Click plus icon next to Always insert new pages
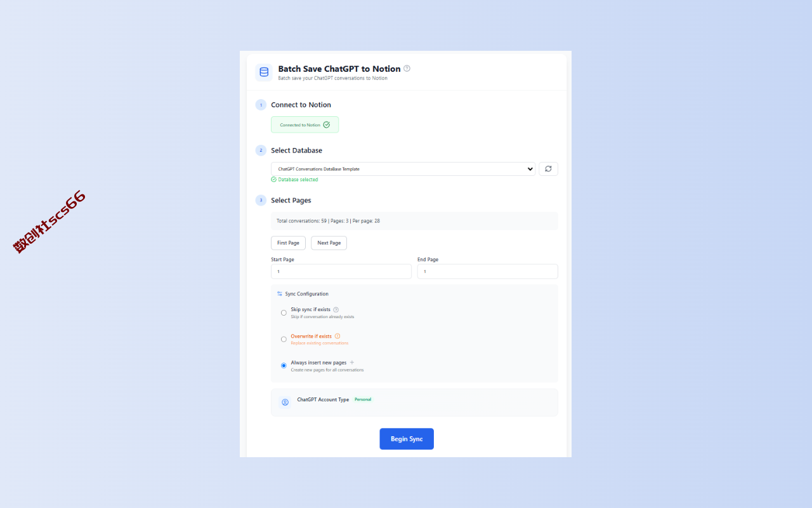 (352, 363)
